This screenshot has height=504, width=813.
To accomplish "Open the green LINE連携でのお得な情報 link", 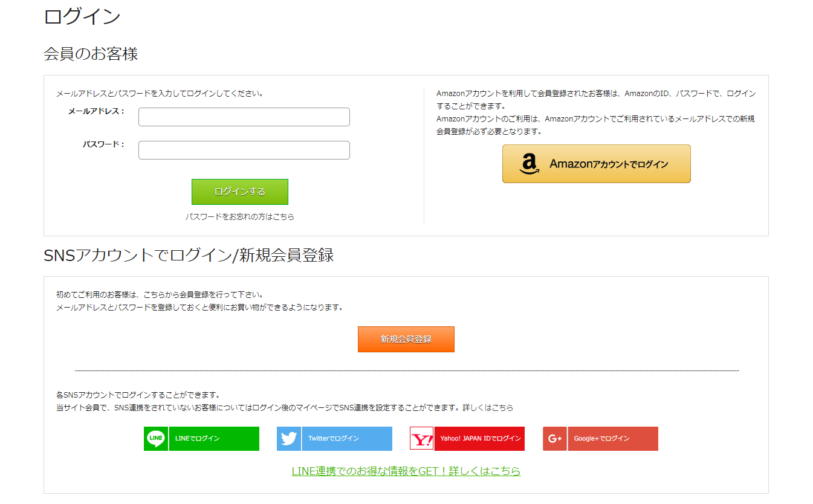I will tap(406, 471).
